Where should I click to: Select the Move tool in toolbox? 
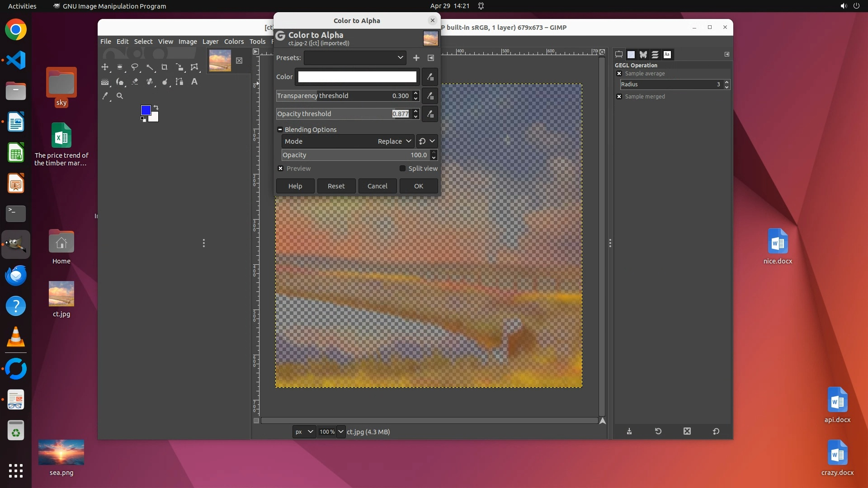[105, 67]
